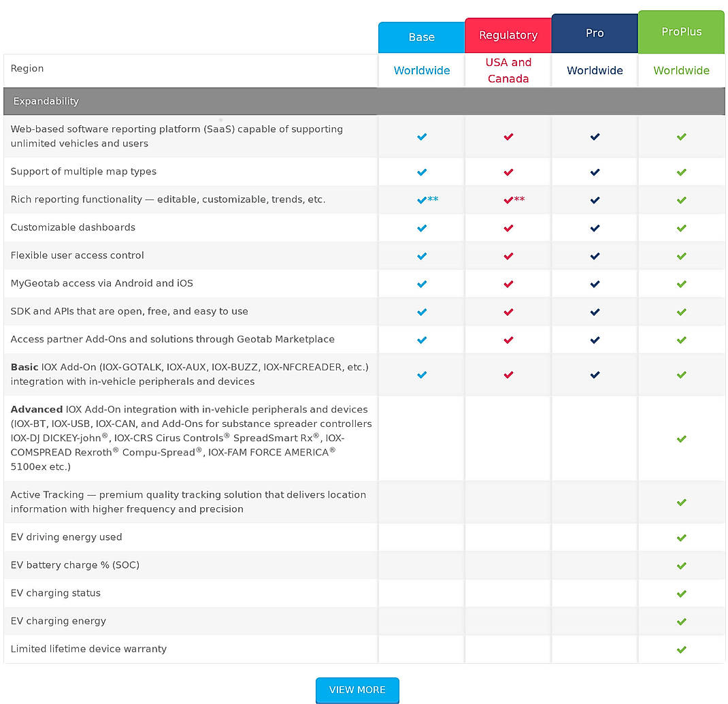
Task: Select the ProPlus checkmark for EV driving energy used
Action: (x=681, y=537)
